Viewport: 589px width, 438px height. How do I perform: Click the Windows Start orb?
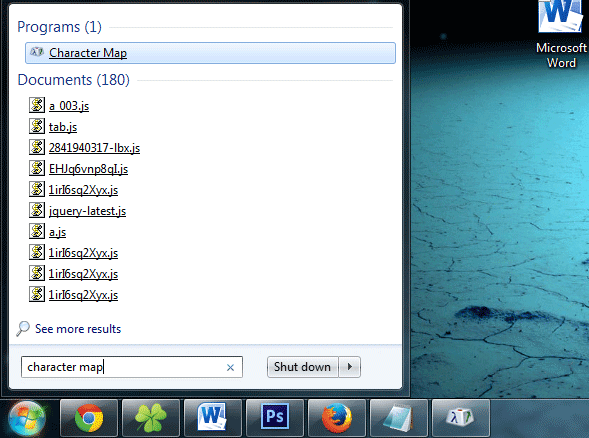coord(27,418)
